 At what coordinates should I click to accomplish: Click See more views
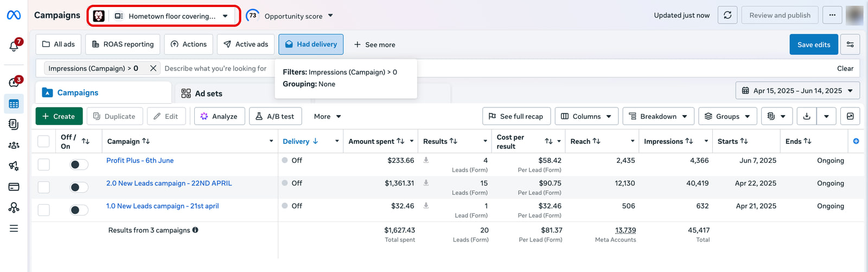(374, 45)
